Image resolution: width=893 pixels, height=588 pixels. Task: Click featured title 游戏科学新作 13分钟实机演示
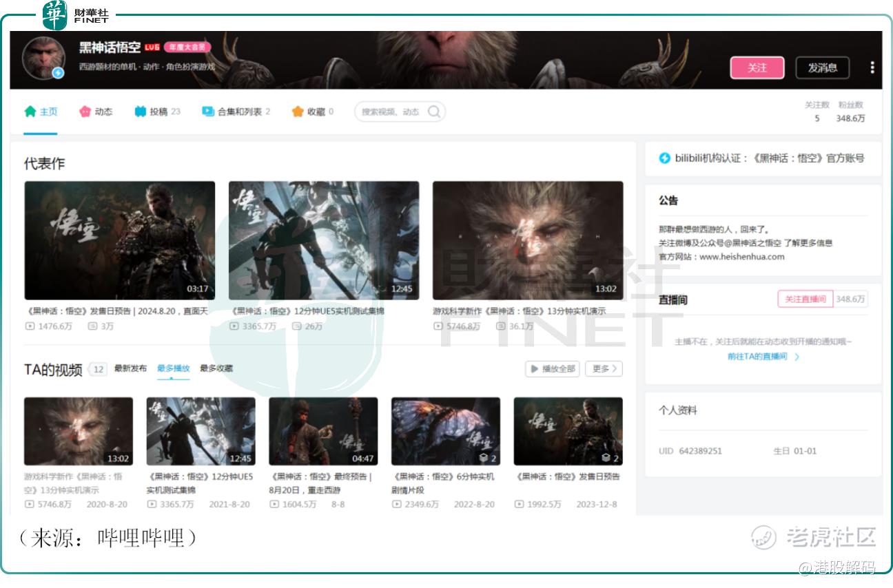(520, 311)
